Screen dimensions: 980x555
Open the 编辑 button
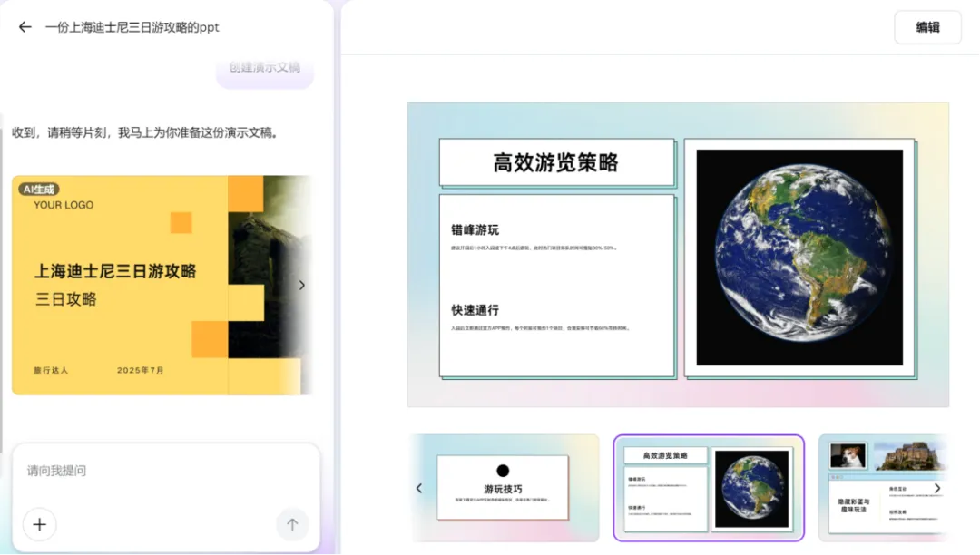click(927, 27)
